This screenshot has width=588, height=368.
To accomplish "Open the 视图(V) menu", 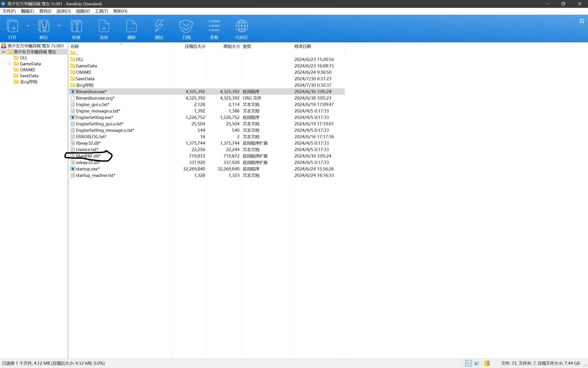I will [x=83, y=11].
